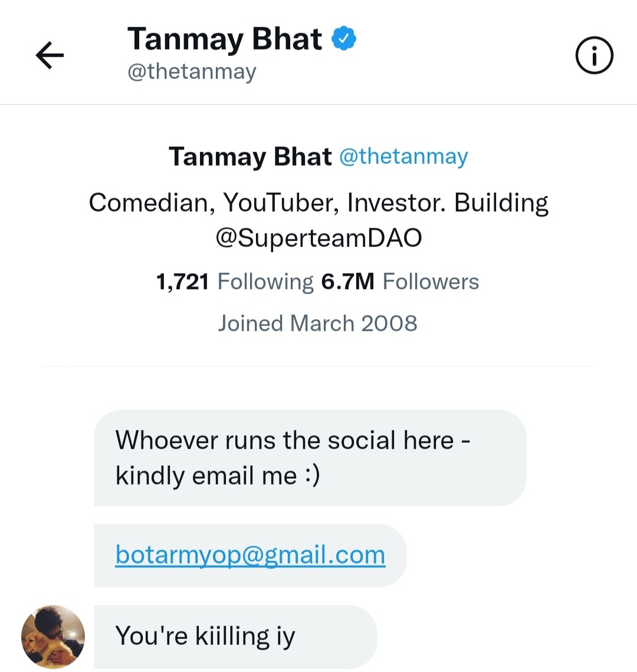The image size is (637, 672).
Task: View the 1,721 Following list
Action: click(235, 282)
